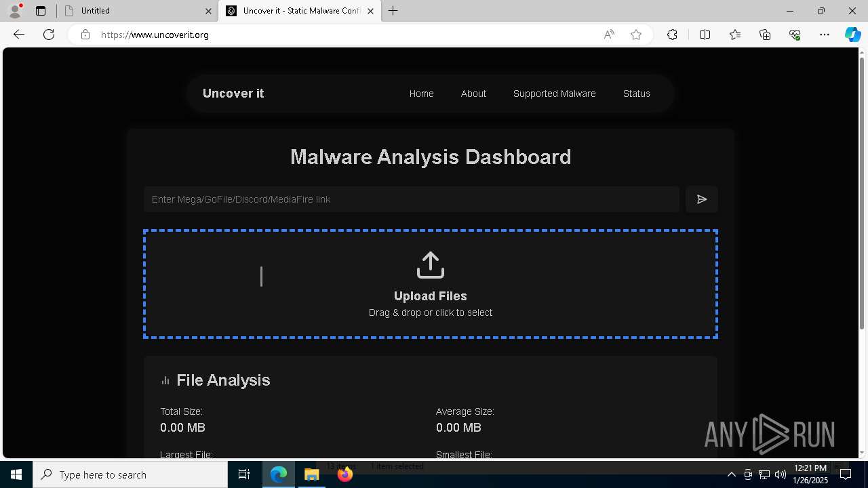Viewport: 868px width, 488px height.
Task: Click the upload arrow icon
Action: pyautogui.click(x=431, y=265)
